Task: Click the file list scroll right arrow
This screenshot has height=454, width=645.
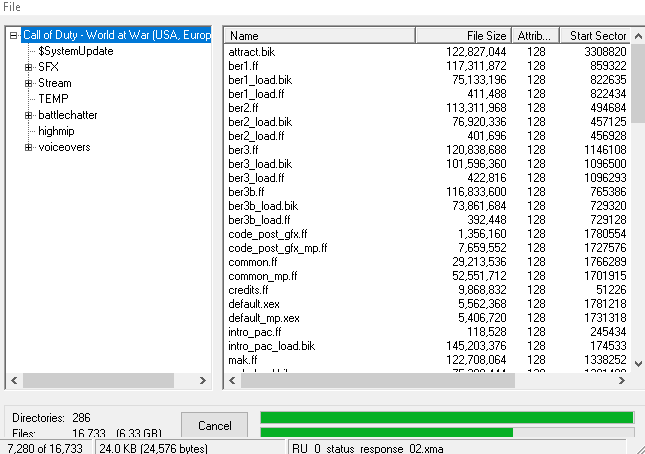Action: pyautogui.click(x=622, y=380)
